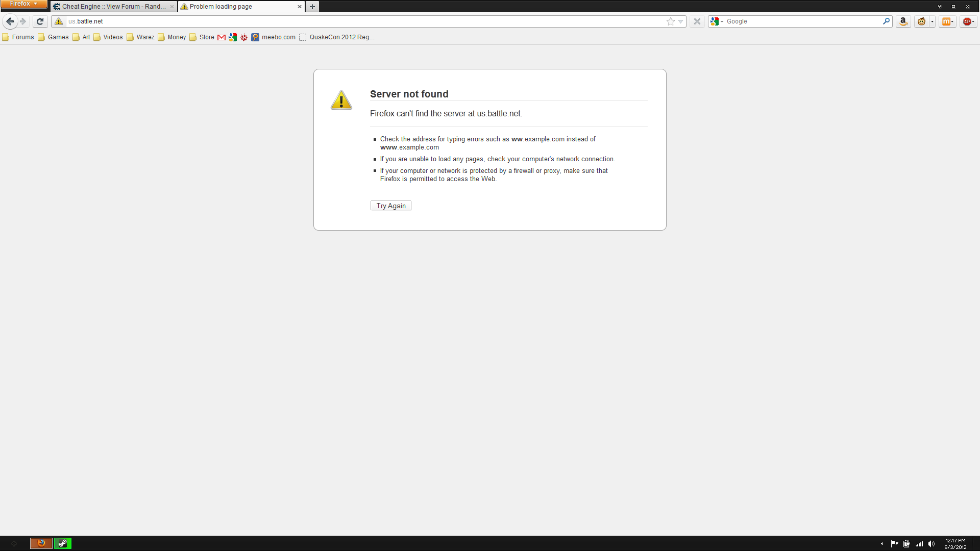Open the Firefox application menu
This screenshot has height=551, width=980.
point(24,4)
